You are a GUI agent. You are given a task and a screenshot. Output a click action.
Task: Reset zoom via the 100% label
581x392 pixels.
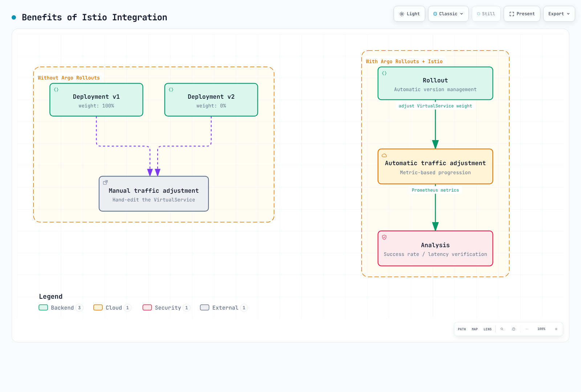[x=541, y=329]
